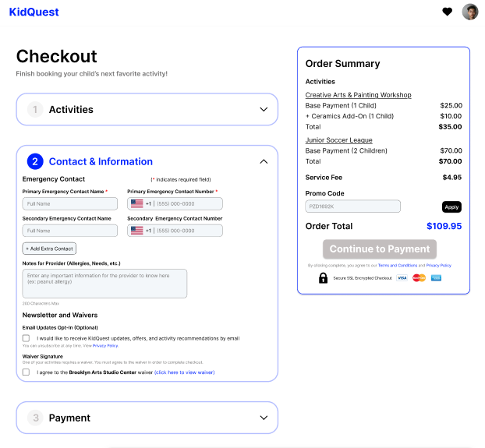The image size is (485, 448).
Task: Open the click here to view waiver link
Action: [x=184, y=372]
